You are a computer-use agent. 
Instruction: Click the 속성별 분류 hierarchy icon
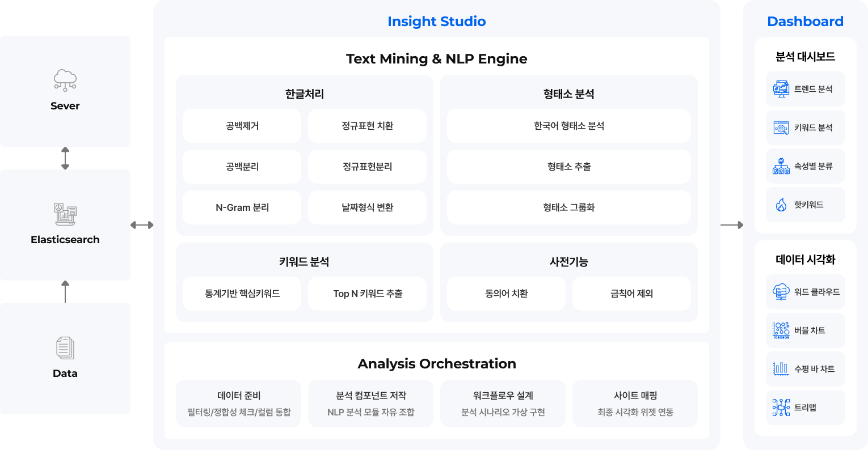pyautogui.click(x=781, y=166)
